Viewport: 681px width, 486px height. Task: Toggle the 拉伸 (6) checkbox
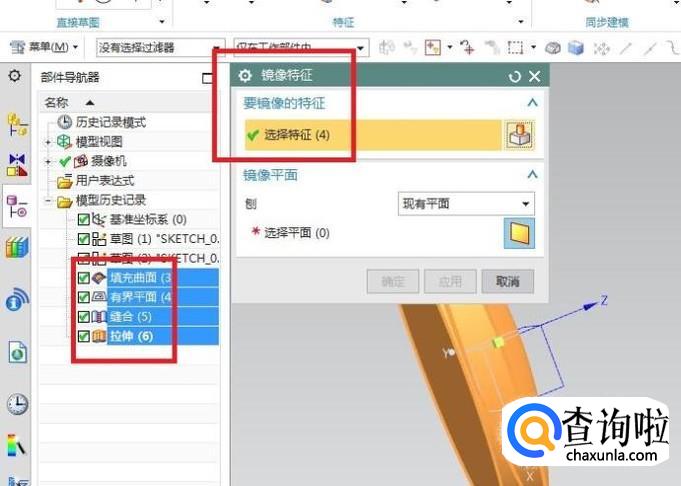[x=83, y=336]
